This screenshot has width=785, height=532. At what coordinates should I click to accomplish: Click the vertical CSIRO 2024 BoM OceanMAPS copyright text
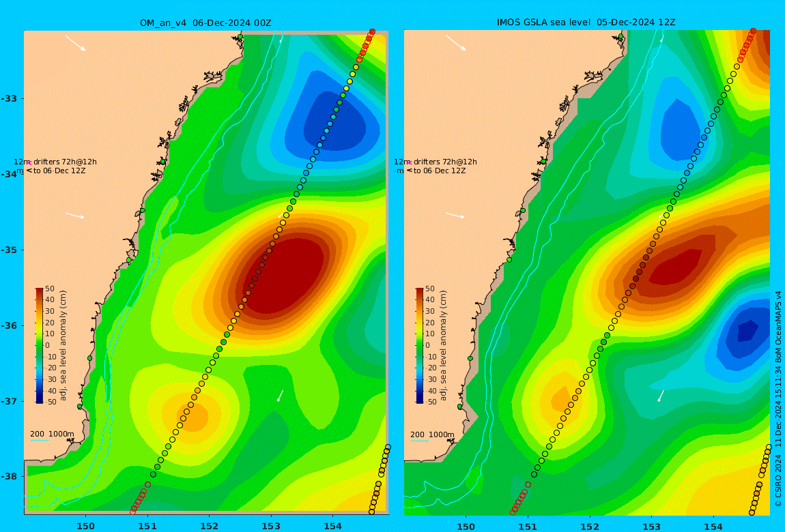[778, 399]
